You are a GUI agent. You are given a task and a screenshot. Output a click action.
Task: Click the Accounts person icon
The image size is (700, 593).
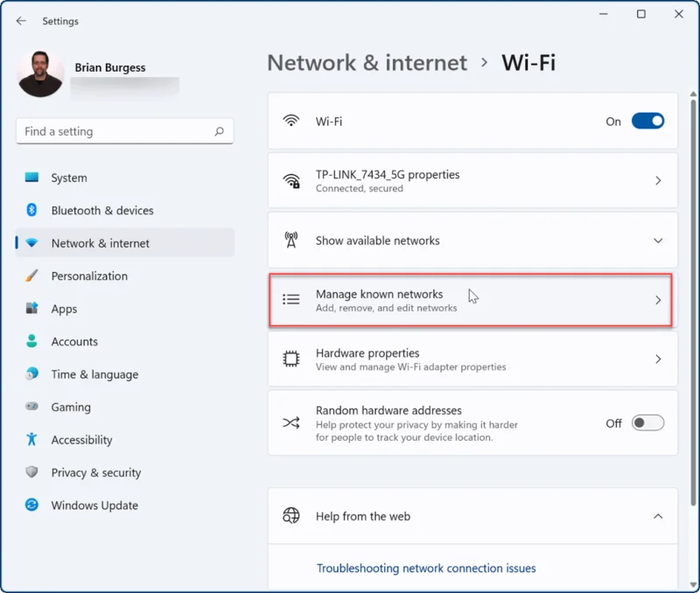[x=31, y=341]
